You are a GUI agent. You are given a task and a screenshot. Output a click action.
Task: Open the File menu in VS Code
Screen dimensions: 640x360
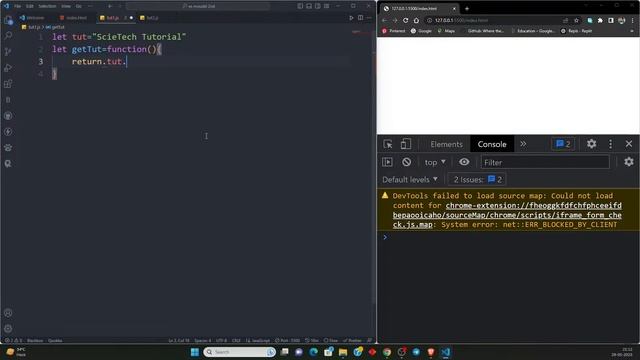pos(18,6)
